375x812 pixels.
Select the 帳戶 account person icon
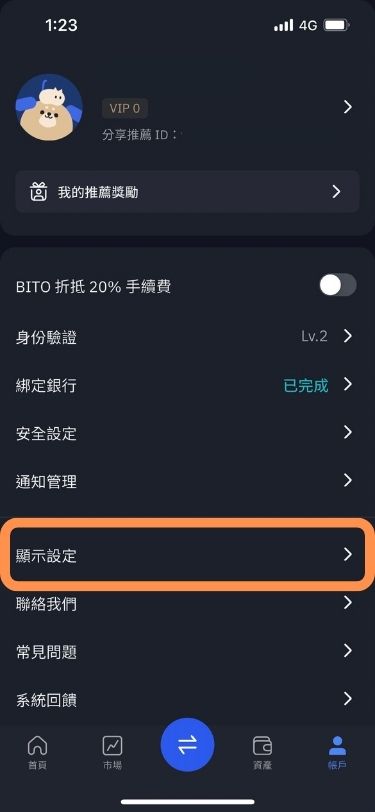pyautogui.click(x=338, y=745)
